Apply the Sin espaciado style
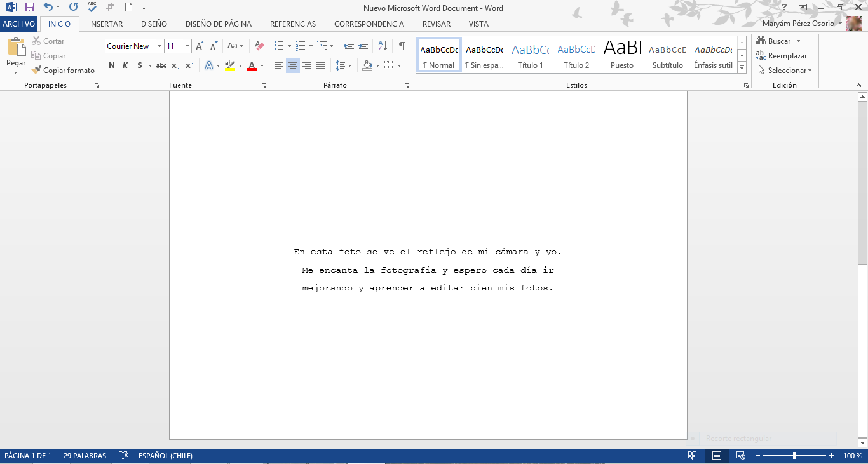The width and height of the screenshot is (868, 464). [x=484, y=55]
